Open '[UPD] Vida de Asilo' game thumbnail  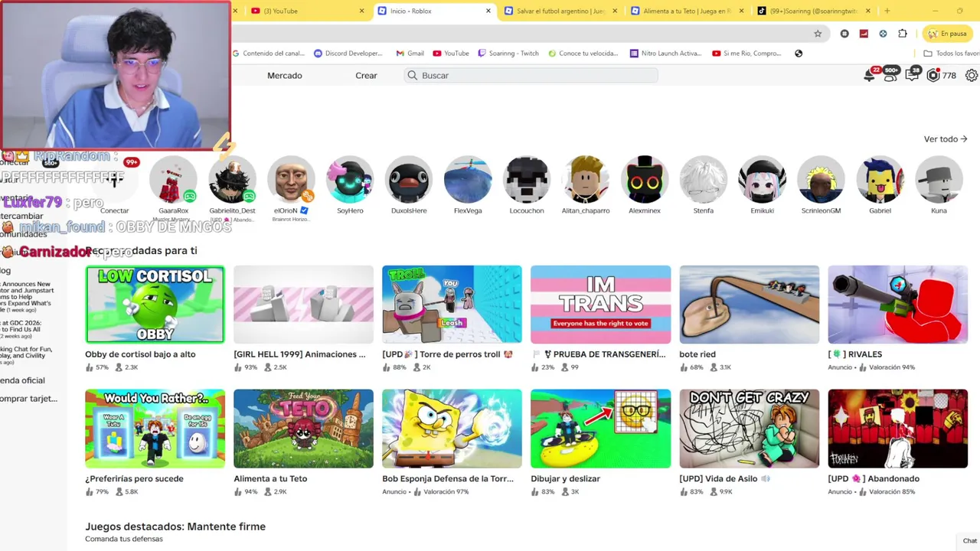coord(749,429)
